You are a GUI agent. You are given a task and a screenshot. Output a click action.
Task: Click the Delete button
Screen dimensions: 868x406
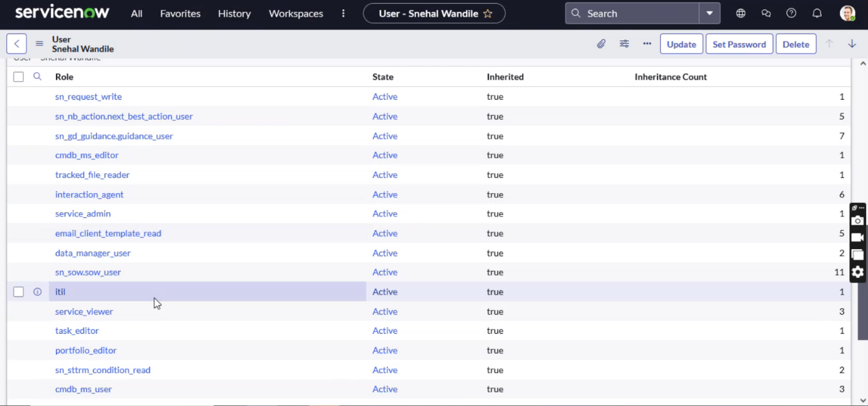coord(796,44)
